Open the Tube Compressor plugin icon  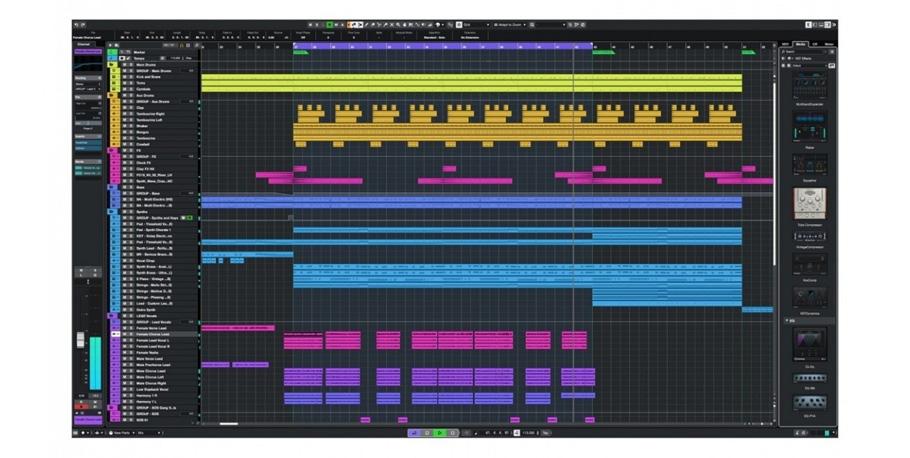point(809,203)
